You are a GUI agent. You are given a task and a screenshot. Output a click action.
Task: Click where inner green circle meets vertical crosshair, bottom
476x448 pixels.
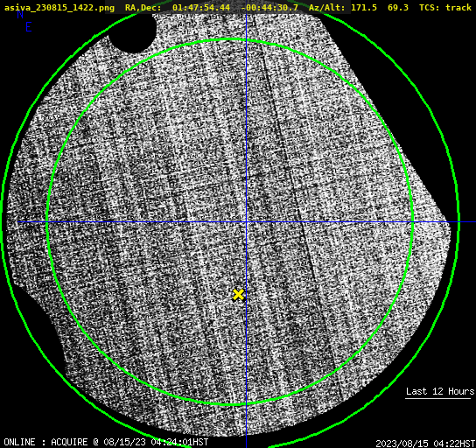tap(246, 403)
